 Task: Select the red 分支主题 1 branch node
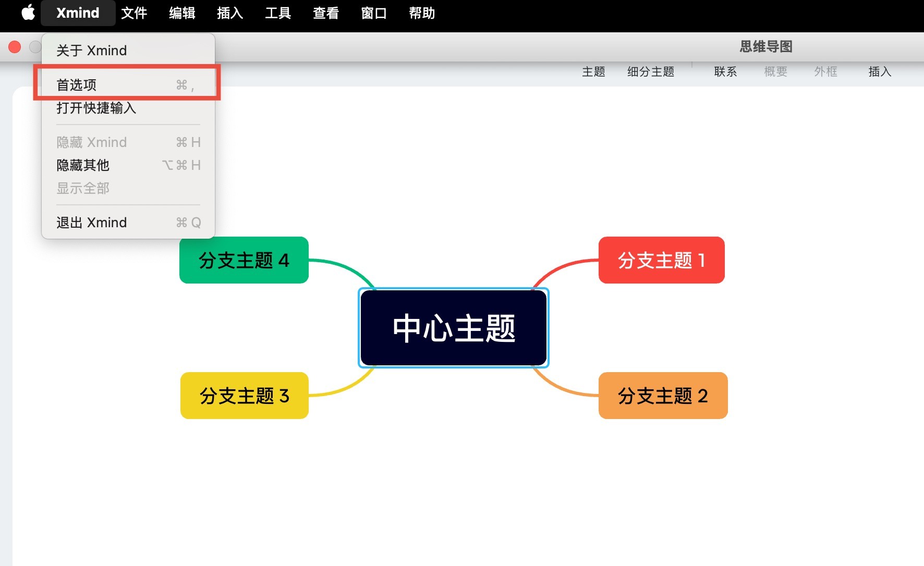tap(661, 260)
